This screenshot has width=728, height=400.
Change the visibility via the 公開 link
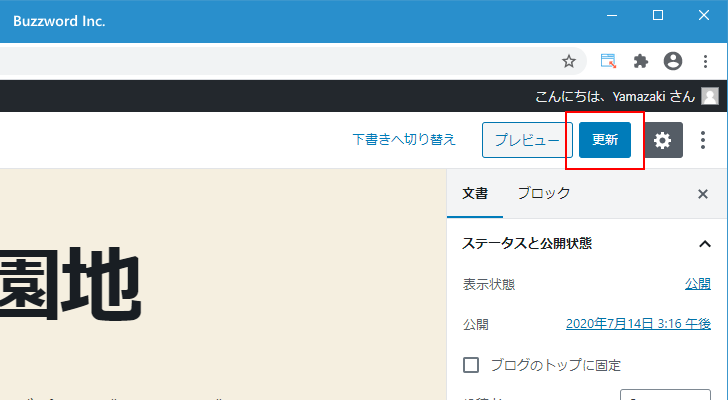pos(698,284)
